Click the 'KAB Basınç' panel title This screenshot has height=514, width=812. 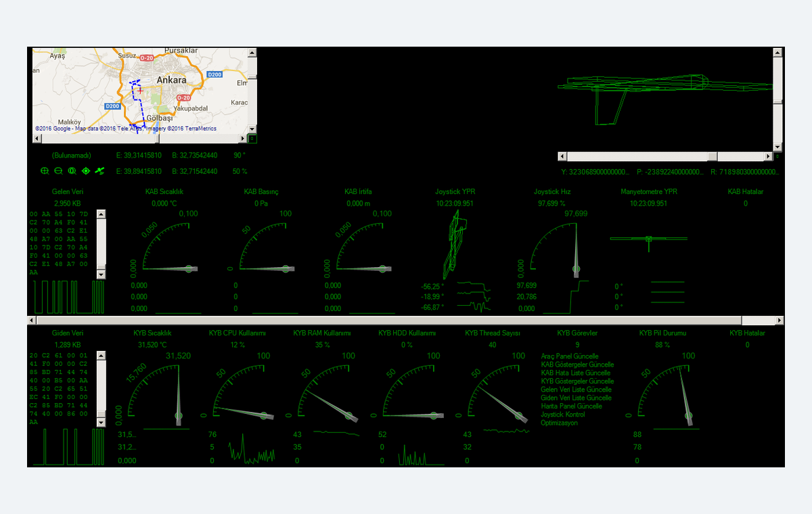(261, 192)
